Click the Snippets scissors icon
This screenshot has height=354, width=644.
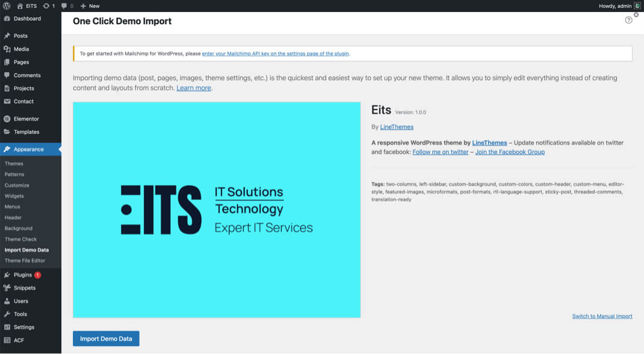[7, 288]
